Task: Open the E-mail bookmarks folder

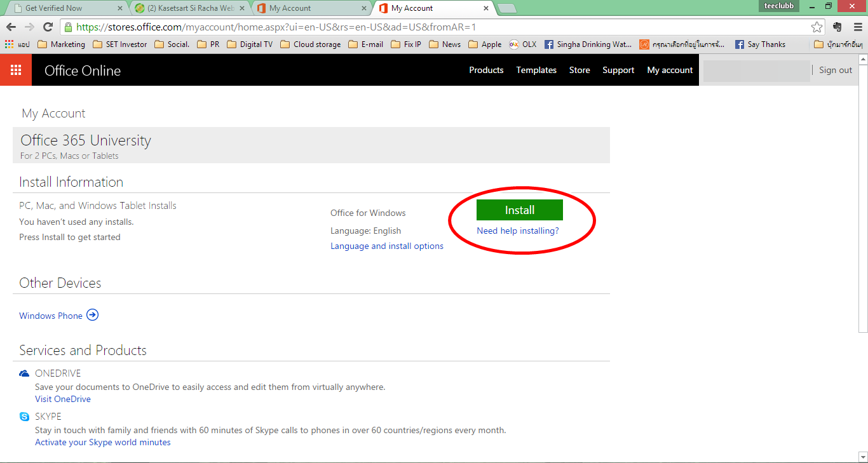Action: 366,44
